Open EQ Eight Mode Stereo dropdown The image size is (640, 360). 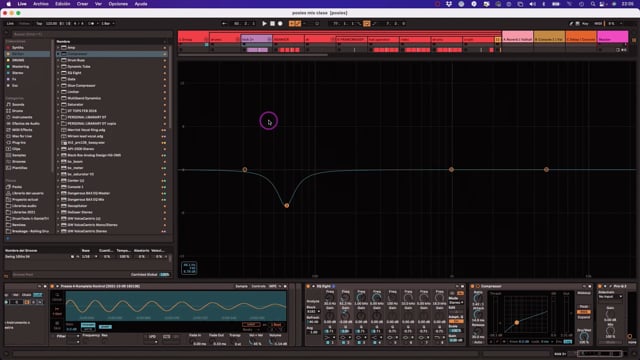pos(456,303)
